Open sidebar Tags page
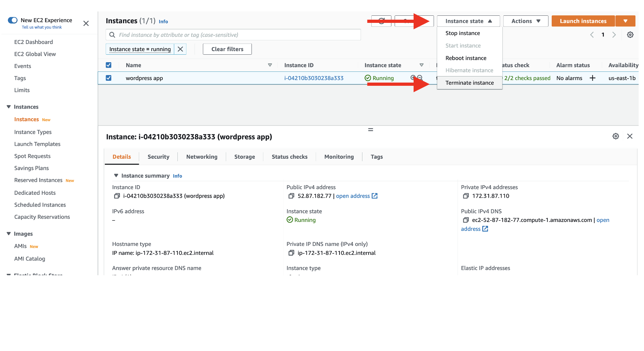 [x=20, y=78]
